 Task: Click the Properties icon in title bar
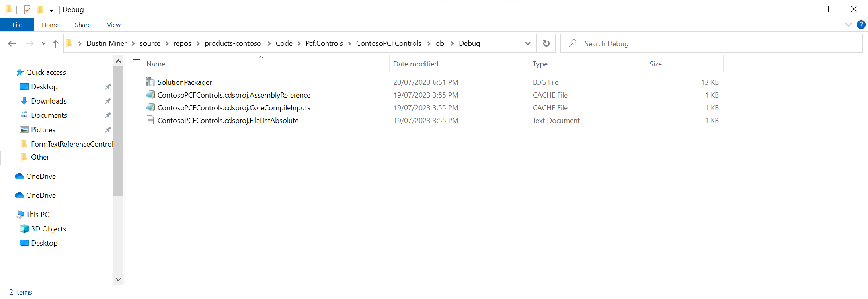[x=27, y=9]
